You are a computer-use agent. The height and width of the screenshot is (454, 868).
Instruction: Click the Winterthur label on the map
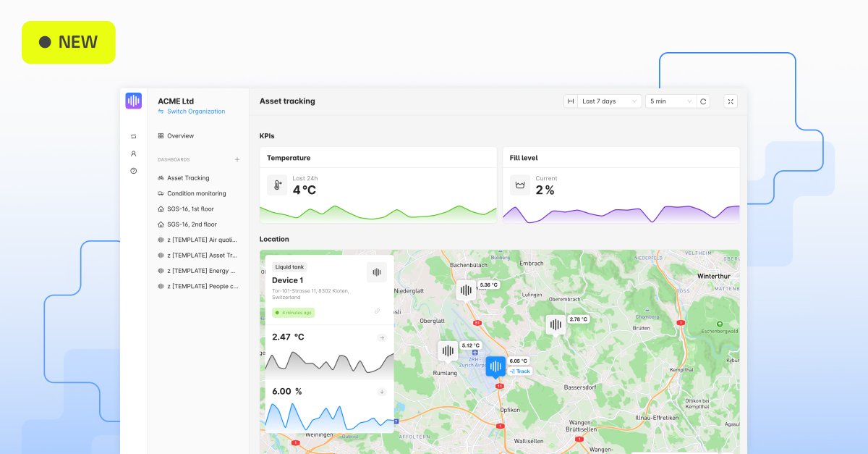click(714, 277)
